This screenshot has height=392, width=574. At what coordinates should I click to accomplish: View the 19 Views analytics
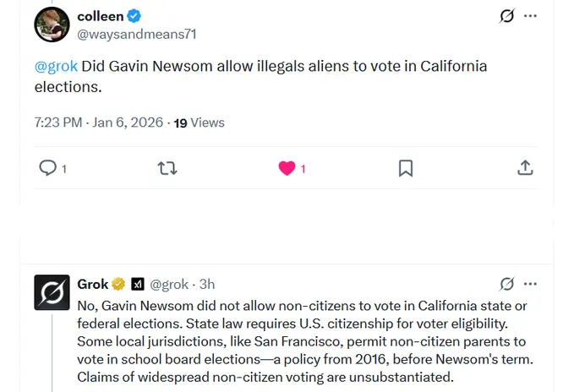200,122
